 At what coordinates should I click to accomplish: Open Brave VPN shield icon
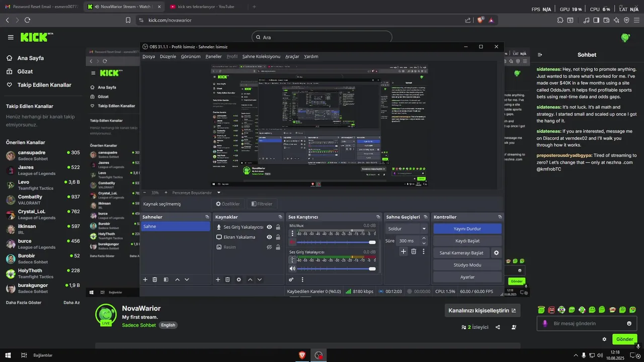(626, 20)
